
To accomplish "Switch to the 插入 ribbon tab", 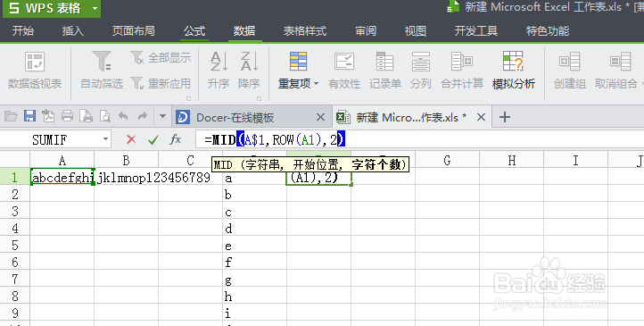I will tap(73, 31).
